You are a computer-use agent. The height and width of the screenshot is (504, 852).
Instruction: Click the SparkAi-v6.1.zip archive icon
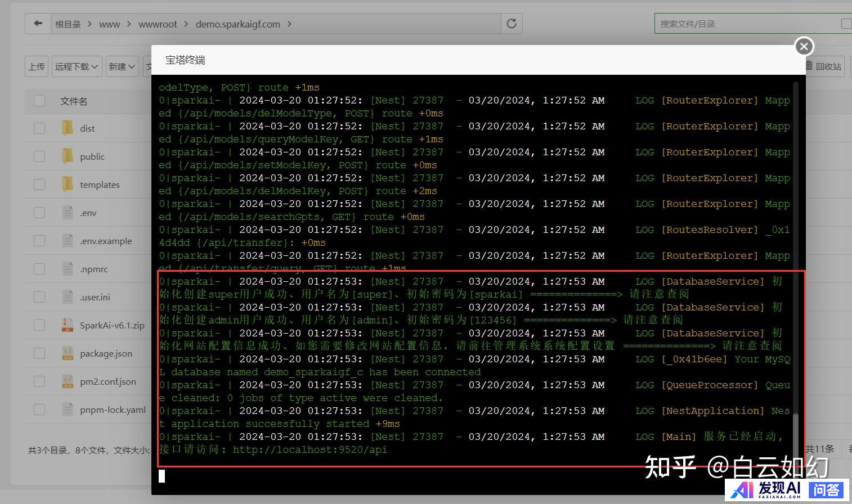(x=68, y=325)
